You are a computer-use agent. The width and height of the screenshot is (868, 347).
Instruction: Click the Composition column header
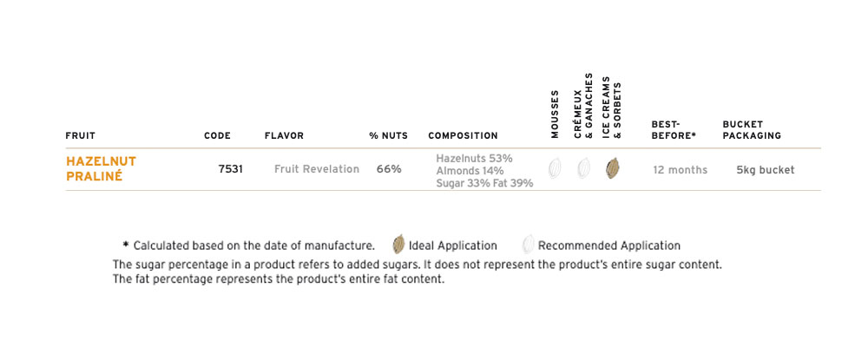[463, 135]
